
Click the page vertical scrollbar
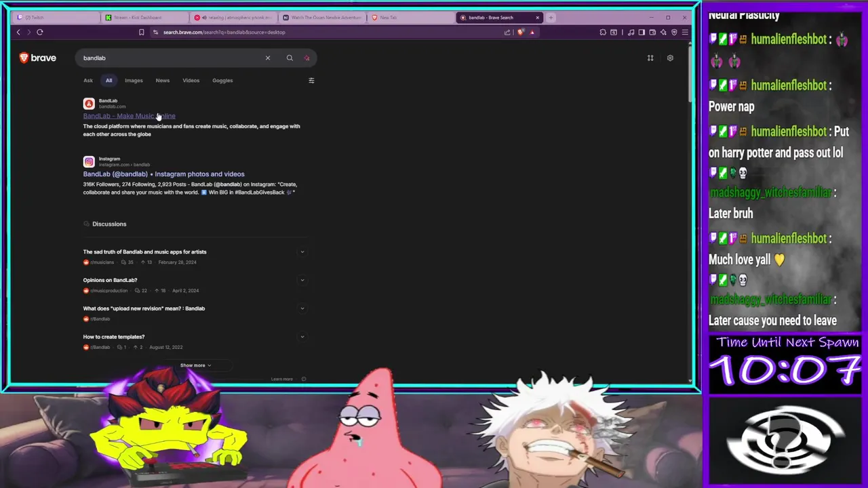point(690,75)
